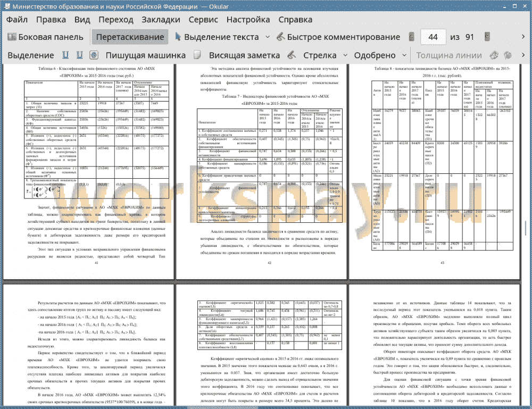
Task: Select the Висящая заметка pop-up note tool
Action: (244, 55)
